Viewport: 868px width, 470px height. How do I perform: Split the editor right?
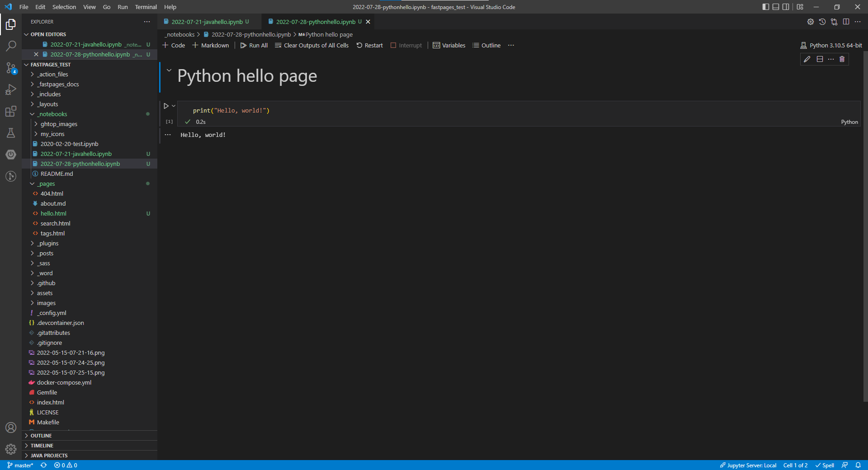point(846,22)
